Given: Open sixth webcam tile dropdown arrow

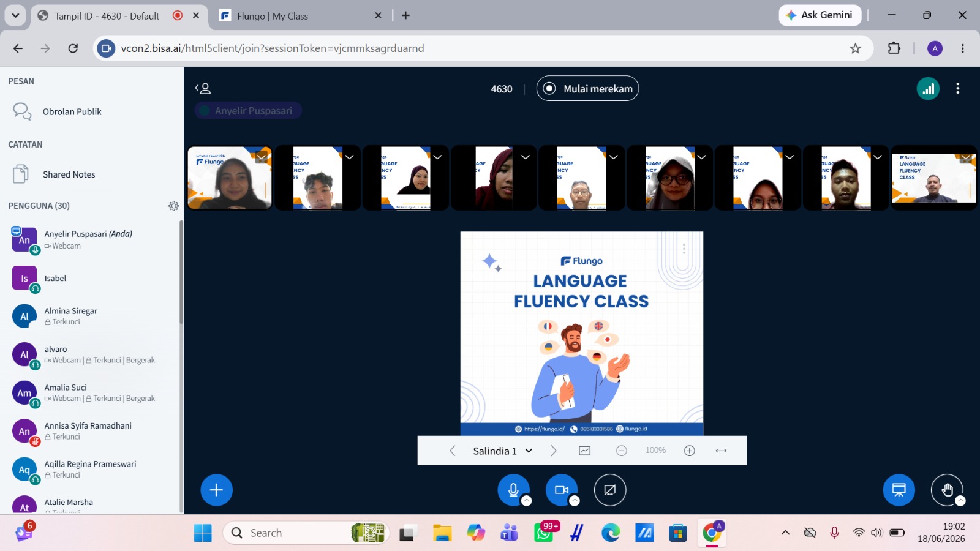Looking at the screenshot, I should pos(701,157).
